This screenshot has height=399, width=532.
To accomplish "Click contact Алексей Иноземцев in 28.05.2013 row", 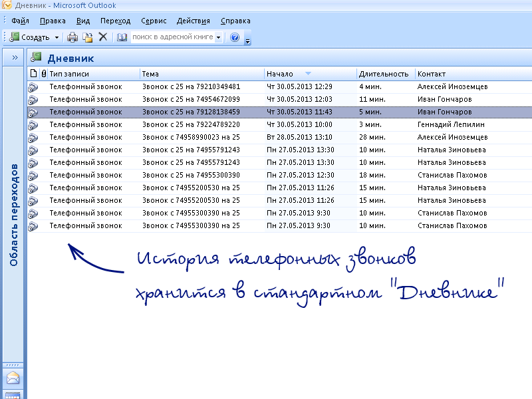I will coord(452,137).
